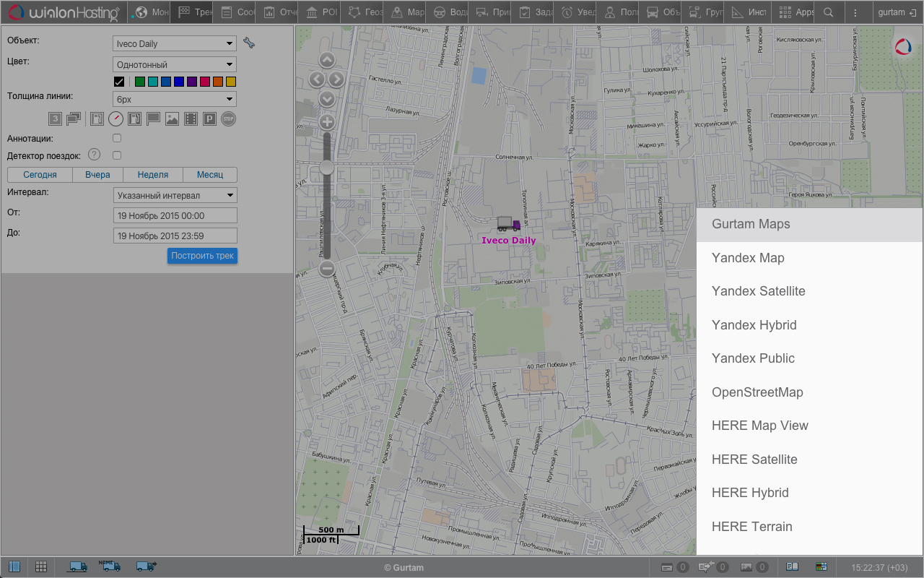Select HERE Satellite layer
Viewport: 924px width, 578px height.
click(809, 460)
